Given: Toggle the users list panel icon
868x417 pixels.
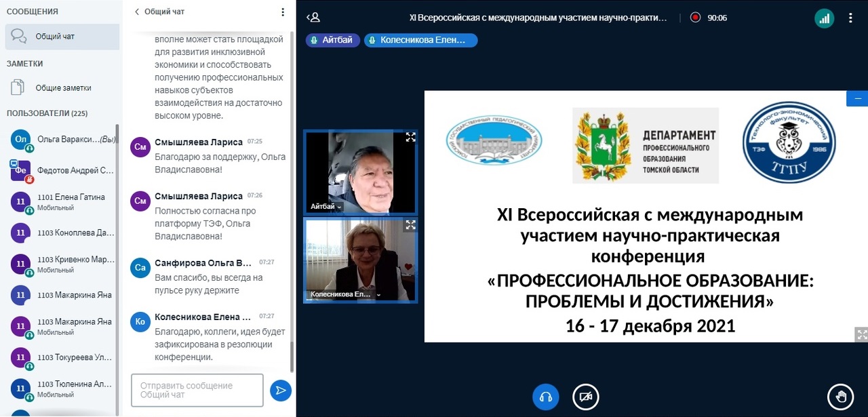Looking at the screenshot, I should [313, 18].
